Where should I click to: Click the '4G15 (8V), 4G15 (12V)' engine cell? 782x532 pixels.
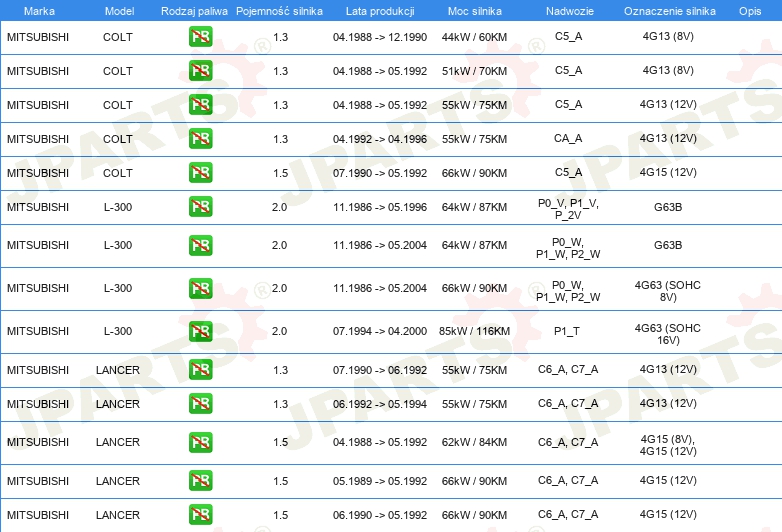(x=668, y=445)
